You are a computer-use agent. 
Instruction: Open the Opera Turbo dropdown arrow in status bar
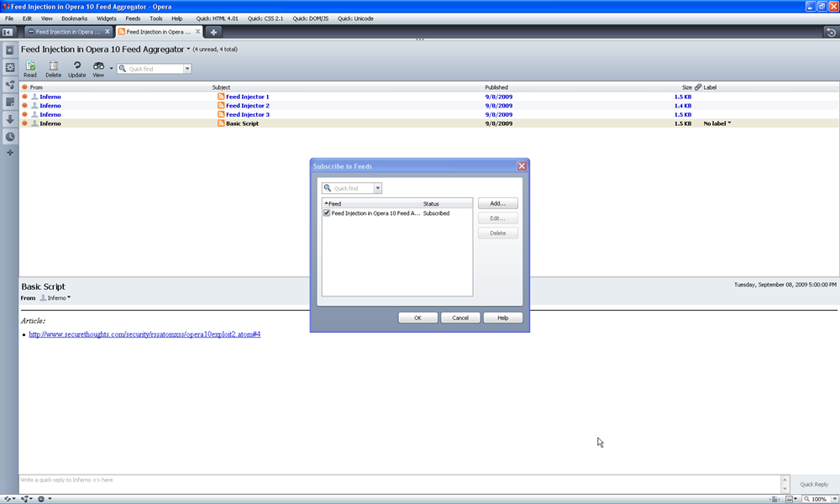click(x=50, y=499)
